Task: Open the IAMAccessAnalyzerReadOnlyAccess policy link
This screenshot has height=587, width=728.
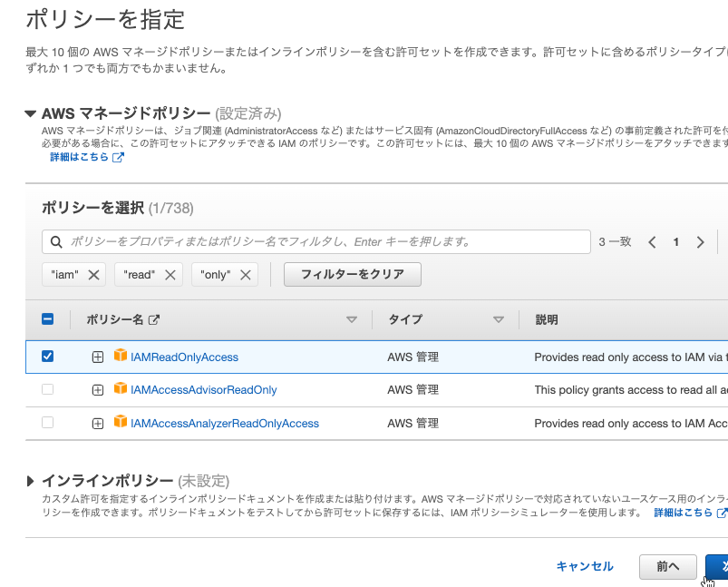Action: 225,424
